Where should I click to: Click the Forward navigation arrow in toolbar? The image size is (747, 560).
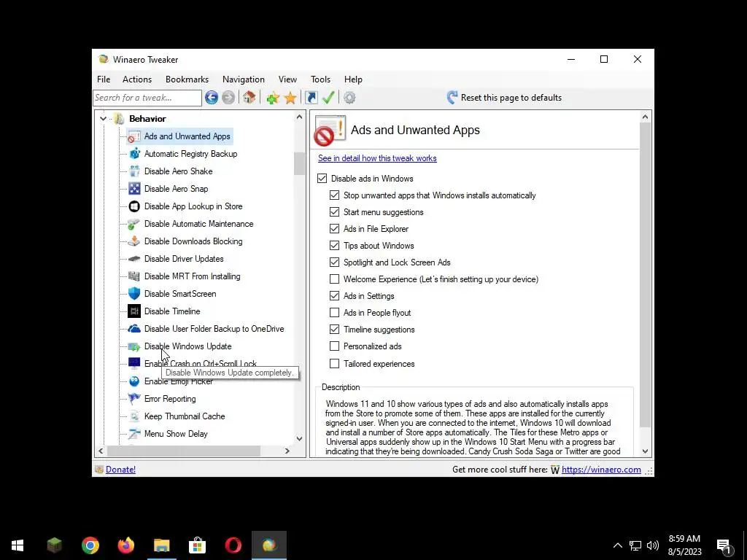(x=228, y=98)
